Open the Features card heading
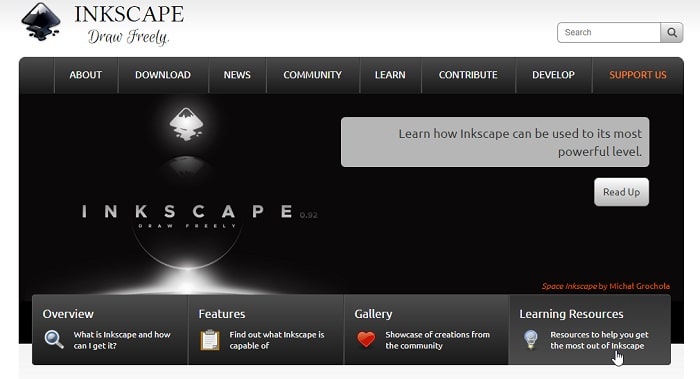The height and width of the screenshot is (379, 700). (222, 314)
